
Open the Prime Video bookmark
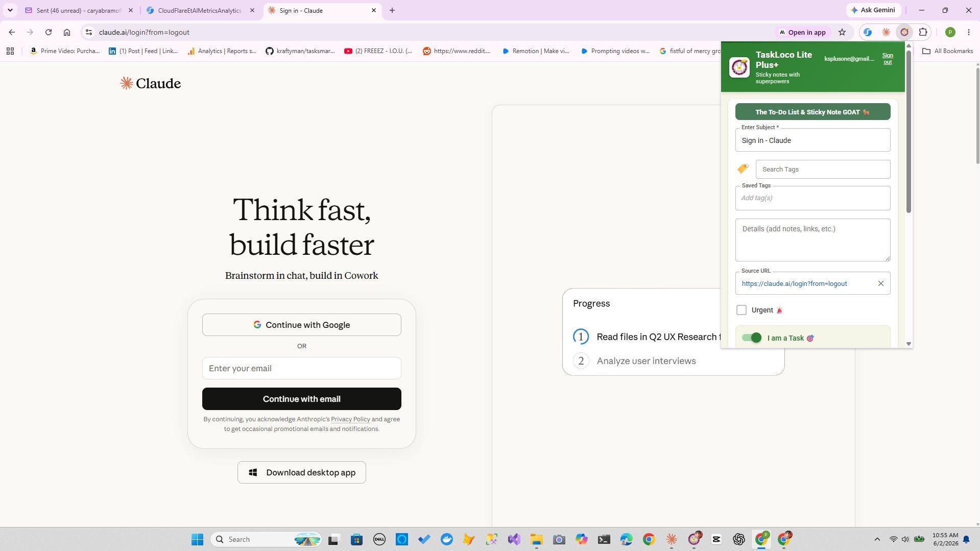point(65,51)
